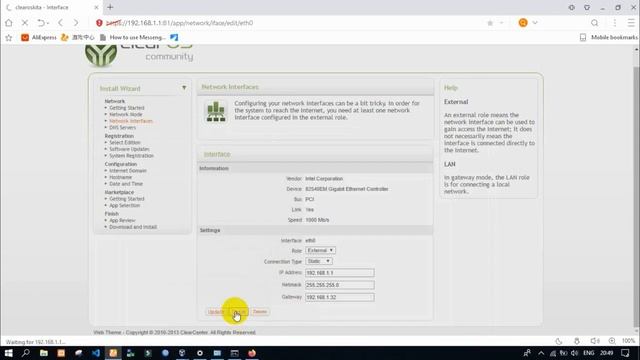This screenshot has width=640, height=360.
Task: Open Visual Studio Code from taskbar
Action: coord(96,353)
